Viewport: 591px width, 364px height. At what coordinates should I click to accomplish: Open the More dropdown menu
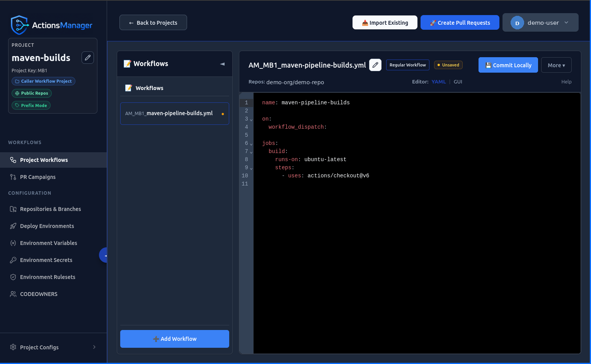(556, 65)
